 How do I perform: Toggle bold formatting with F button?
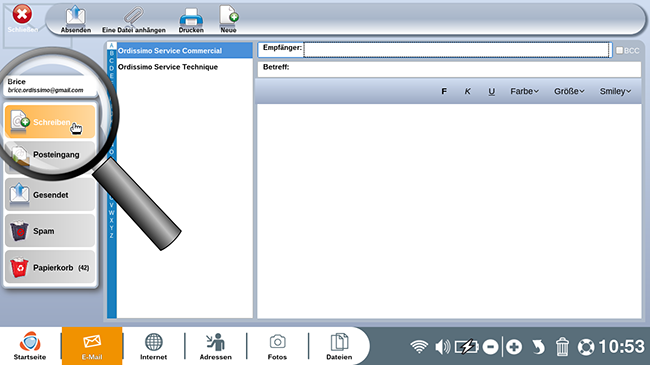[x=444, y=91]
